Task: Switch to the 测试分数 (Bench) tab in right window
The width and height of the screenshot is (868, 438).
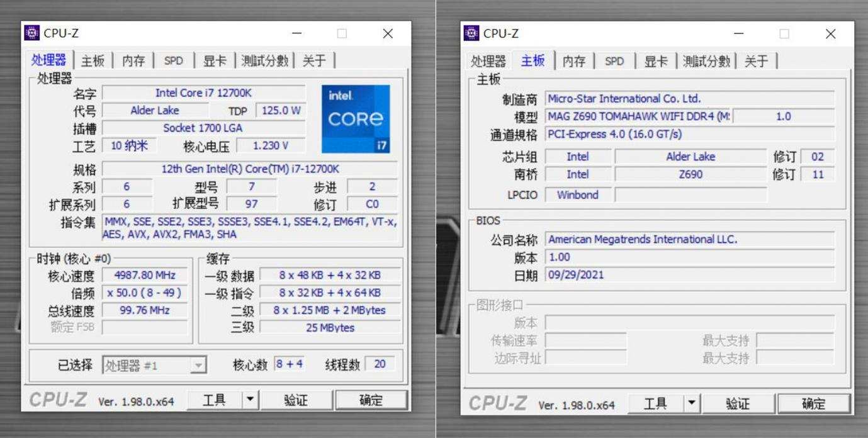Action: click(706, 61)
